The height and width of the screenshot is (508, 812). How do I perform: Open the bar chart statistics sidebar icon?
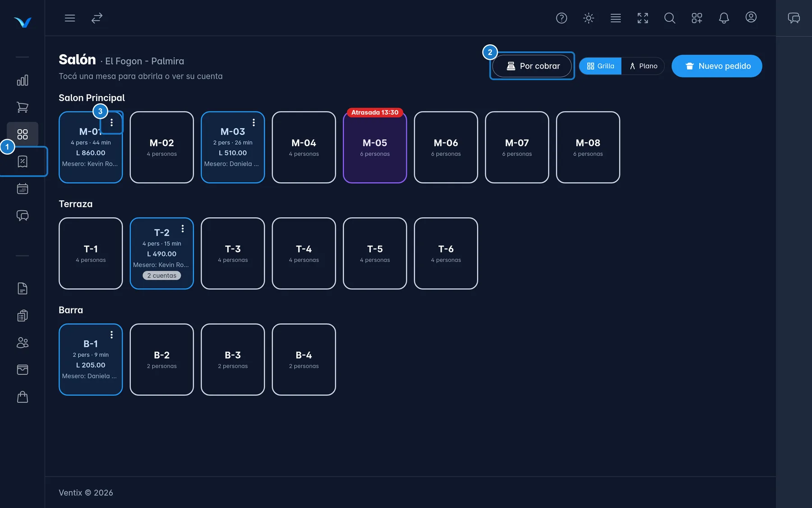coord(23,80)
